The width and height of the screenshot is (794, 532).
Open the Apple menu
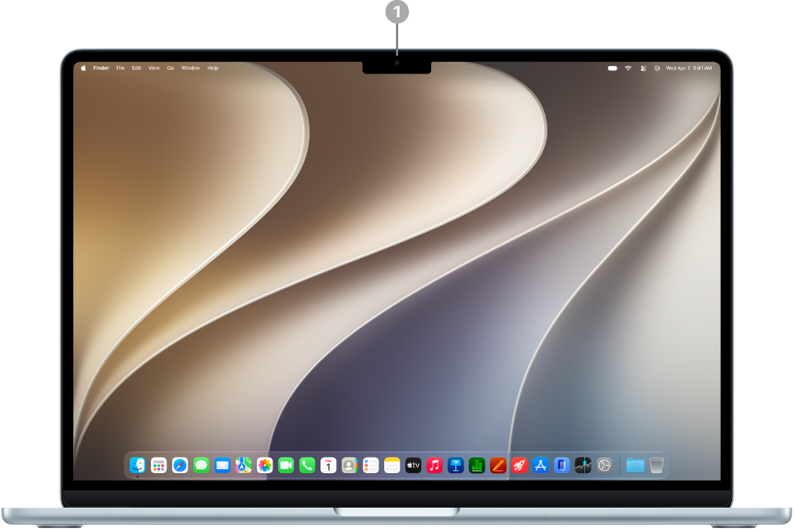click(x=83, y=67)
